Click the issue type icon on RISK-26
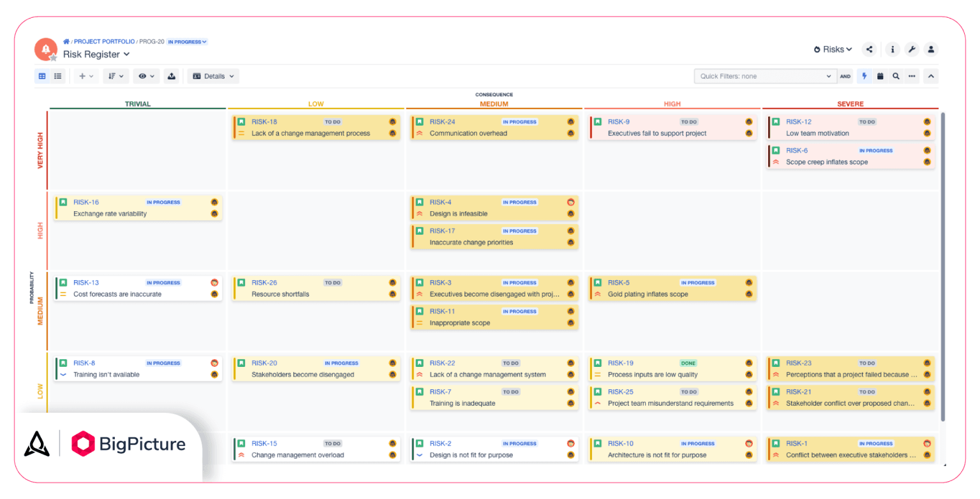The height and width of the screenshot is (499, 980). pos(241,283)
